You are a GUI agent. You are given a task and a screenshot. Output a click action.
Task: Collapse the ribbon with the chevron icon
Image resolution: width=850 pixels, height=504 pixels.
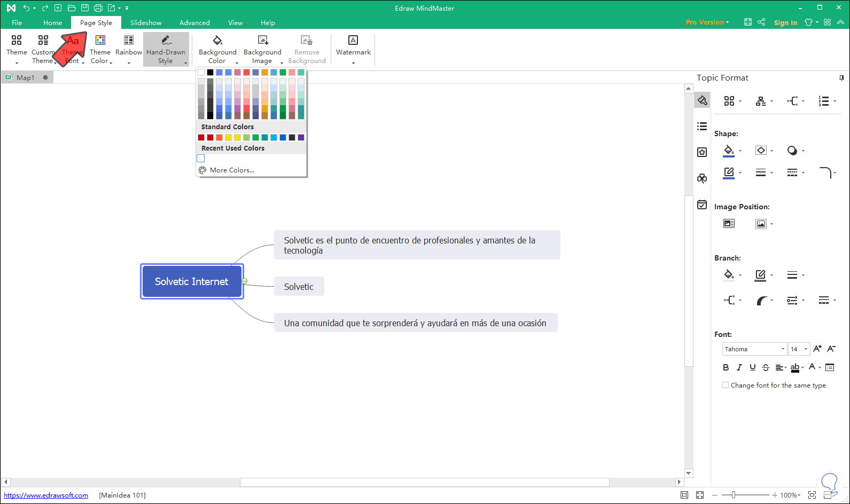840,22
